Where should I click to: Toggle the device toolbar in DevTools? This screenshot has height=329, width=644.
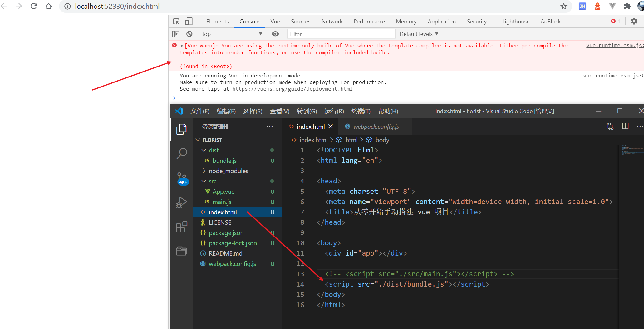[189, 21]
